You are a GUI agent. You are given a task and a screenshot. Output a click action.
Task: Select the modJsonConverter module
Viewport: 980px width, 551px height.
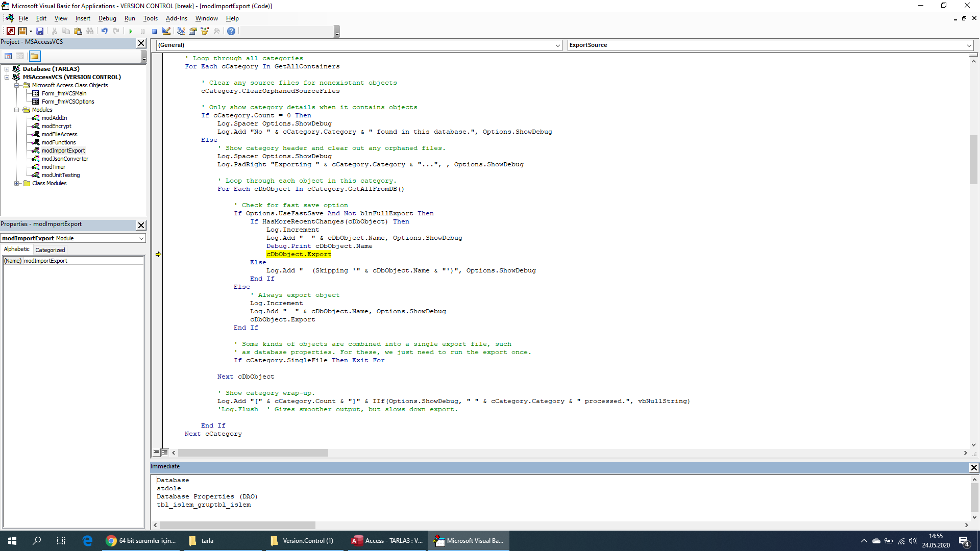click(x=64, y=159)
